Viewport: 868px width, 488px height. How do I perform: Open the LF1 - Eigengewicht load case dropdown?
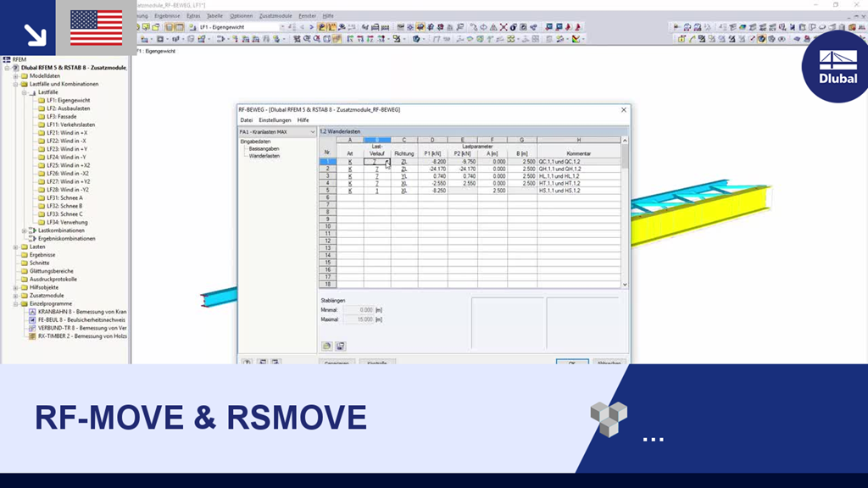tap(282, 27)
